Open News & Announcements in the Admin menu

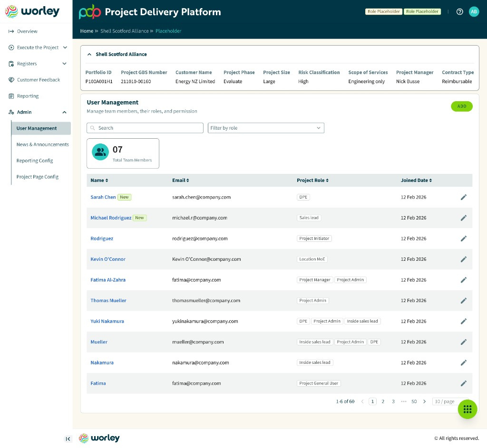[x=42, y=144]
